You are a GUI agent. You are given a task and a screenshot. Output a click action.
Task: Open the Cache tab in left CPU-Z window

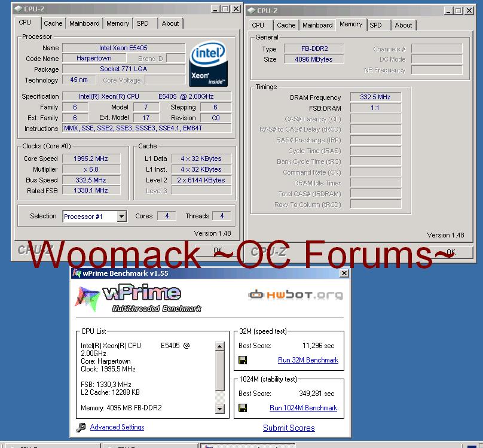[x=53, y=23]
